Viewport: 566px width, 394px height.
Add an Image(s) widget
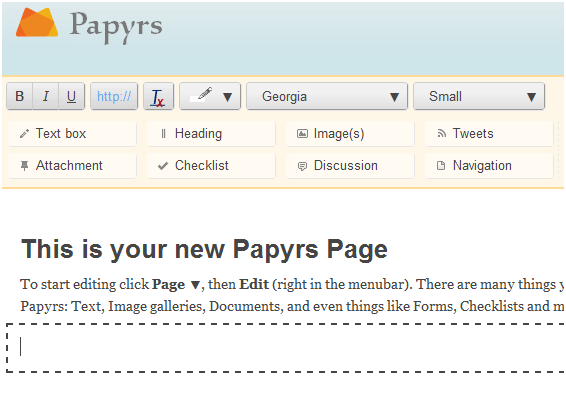tap(350, 134)
